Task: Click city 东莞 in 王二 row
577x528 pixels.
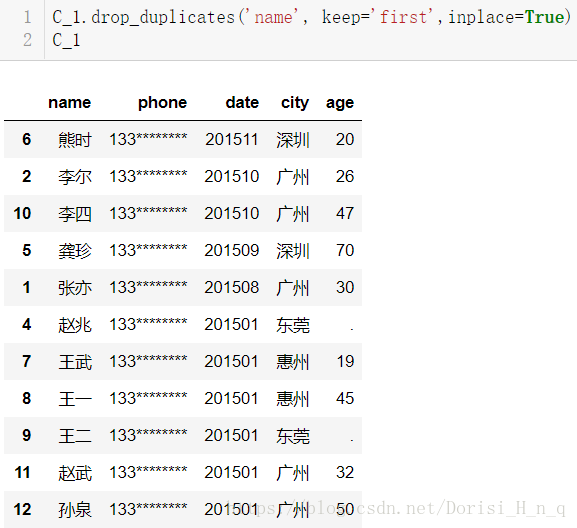Action: pyautogui.click(x=293, y=436)
